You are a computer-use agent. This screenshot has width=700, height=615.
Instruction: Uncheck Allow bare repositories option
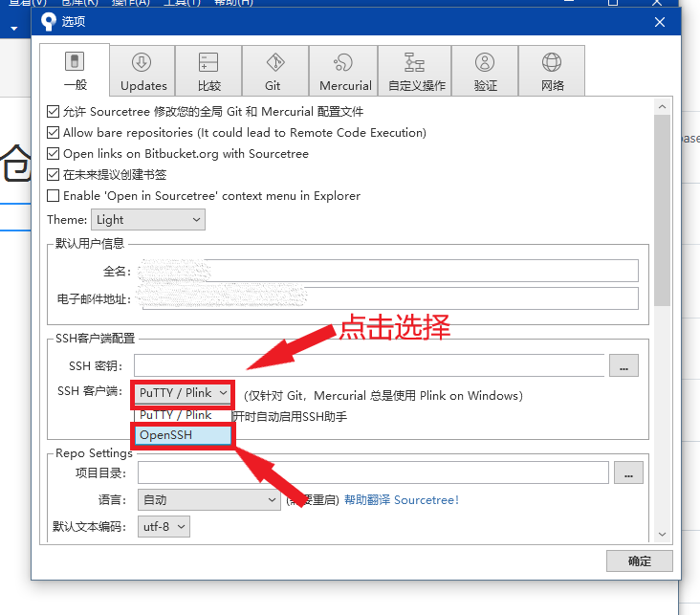click(x=54, y=132)
